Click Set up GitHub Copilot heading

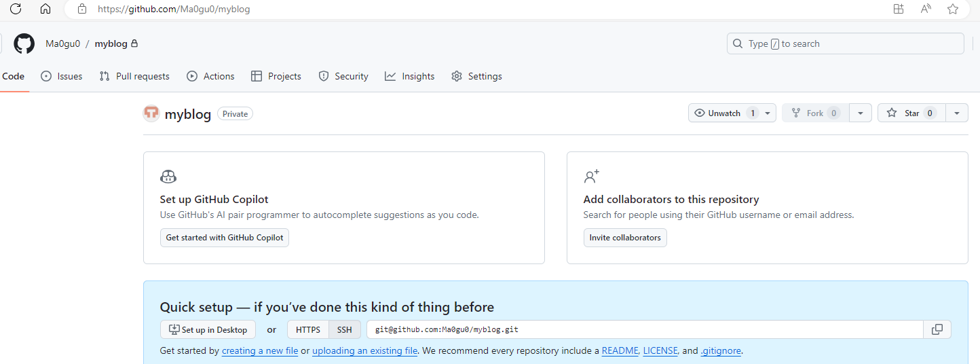[x=214, y=200]
